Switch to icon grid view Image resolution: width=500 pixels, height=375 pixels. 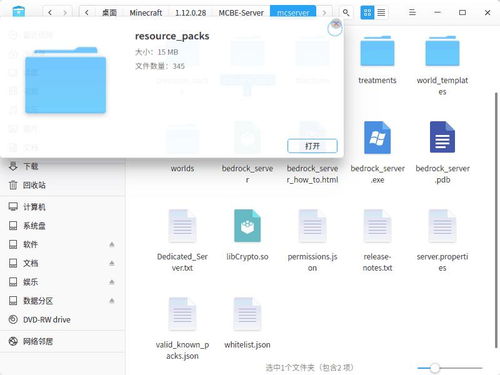click(x=367, y=13)
